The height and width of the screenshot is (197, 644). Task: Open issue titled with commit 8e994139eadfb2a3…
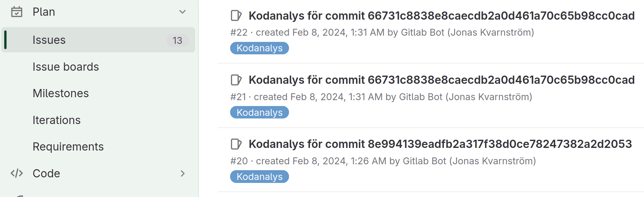pyautogui.click(x=440, y=144)
